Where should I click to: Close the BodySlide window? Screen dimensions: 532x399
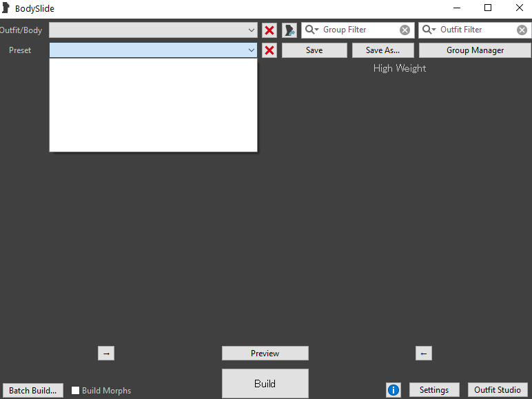click(520, 8)
